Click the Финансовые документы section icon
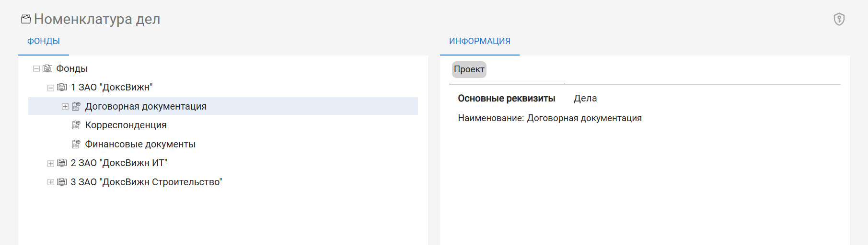Screen dimensions: 868x245 point(76,144)
